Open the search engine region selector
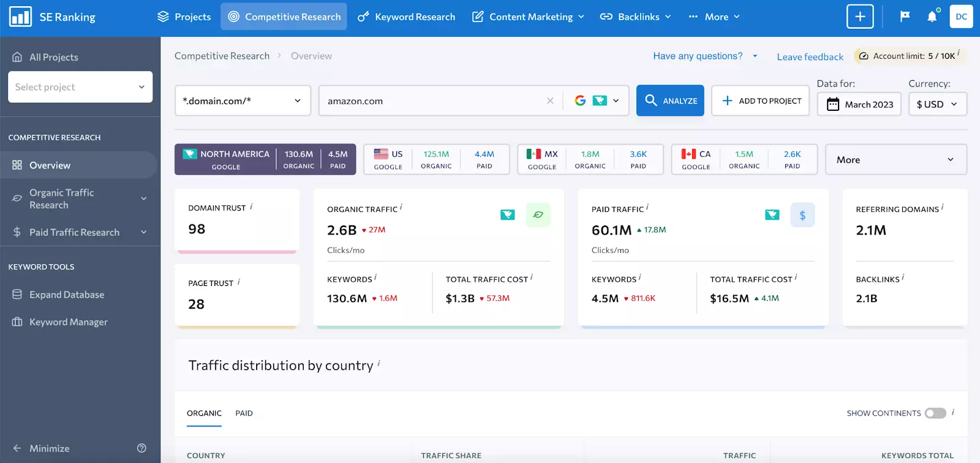Viewport: 980px width, 463px height. pos(597,100)
